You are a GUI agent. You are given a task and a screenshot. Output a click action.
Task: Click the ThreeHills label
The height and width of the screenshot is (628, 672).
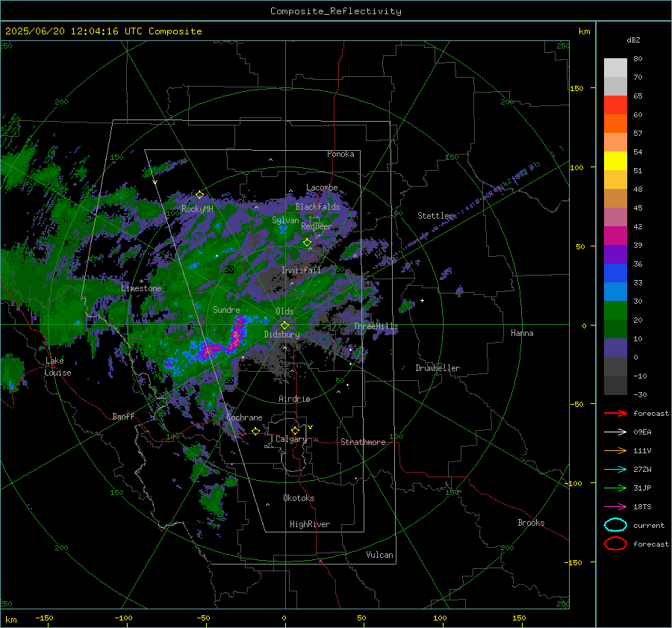pos(376,326)
